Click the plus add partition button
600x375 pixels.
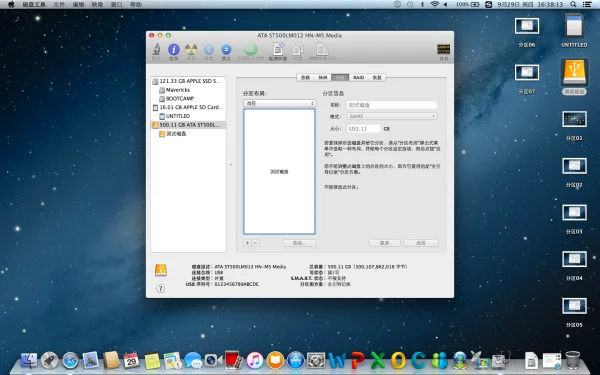point(247,243)
